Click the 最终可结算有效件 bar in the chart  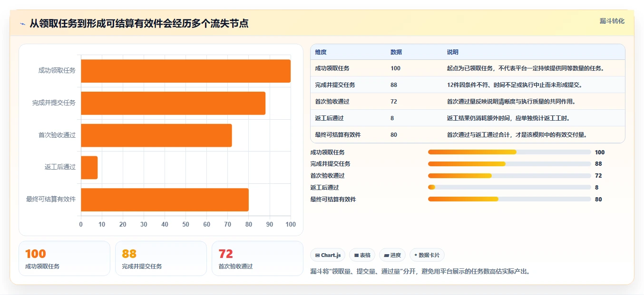click(x=165, y=200)
